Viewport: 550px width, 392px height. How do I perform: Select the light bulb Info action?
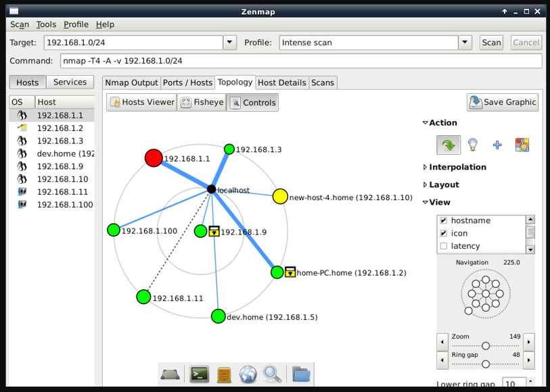click(473, 145)
